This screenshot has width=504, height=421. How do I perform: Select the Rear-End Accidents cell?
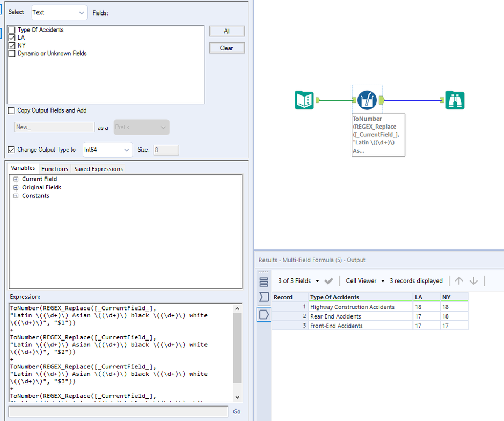(x=360, y=316)
